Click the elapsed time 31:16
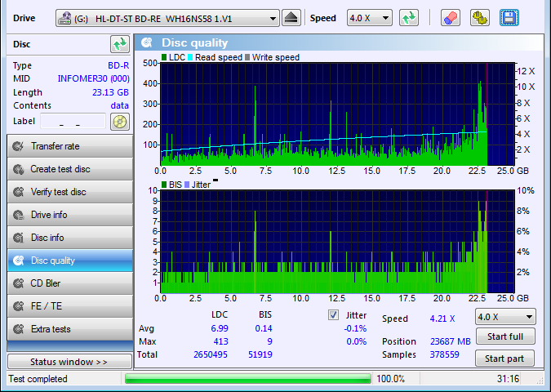Screen dimensions: 551x392 click(x=508, y=379)
